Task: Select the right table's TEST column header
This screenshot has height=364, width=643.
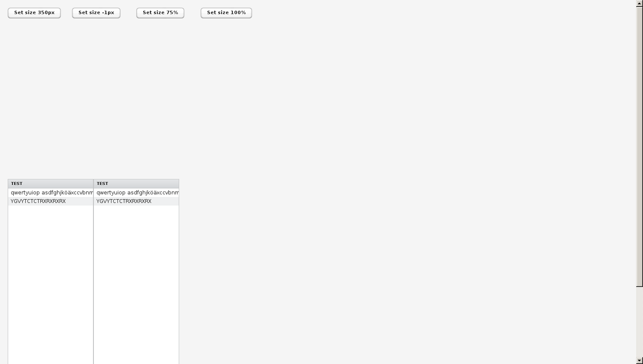Action: tap(136, 184)
